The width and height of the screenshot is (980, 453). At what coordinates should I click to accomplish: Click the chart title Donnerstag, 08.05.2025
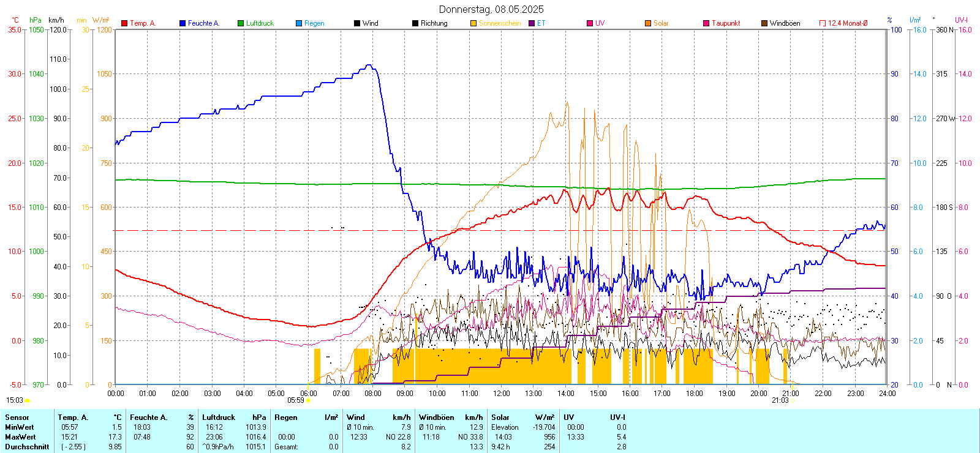click(491, 9)
